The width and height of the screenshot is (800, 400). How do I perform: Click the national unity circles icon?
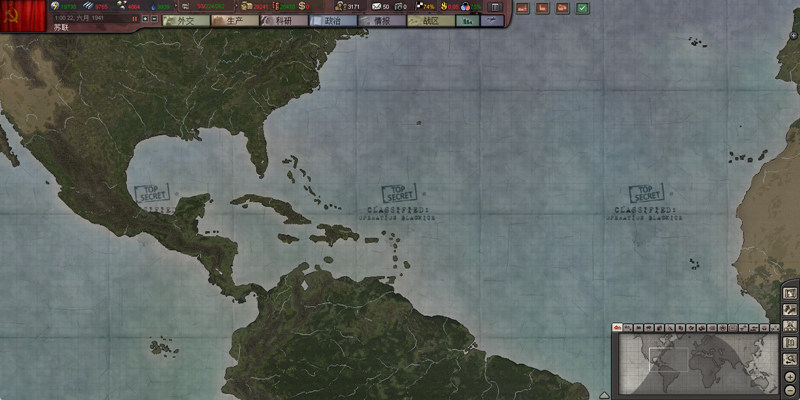coord(465,7)
